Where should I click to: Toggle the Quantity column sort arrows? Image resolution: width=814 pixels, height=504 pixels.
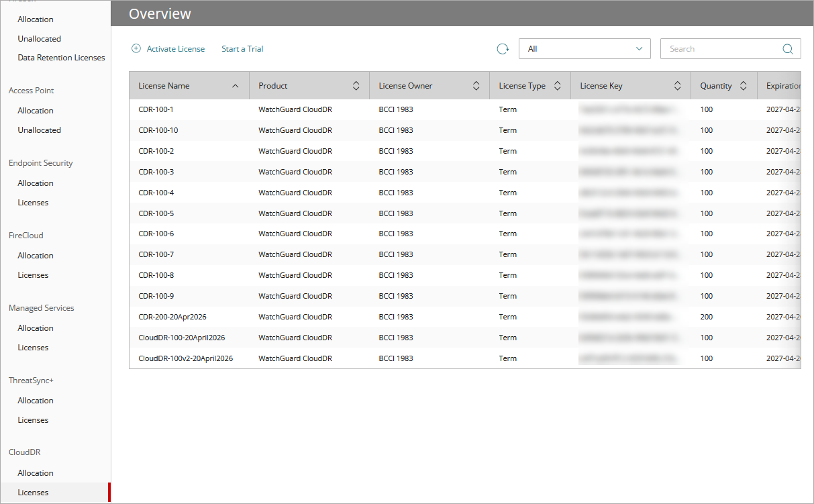743,86
